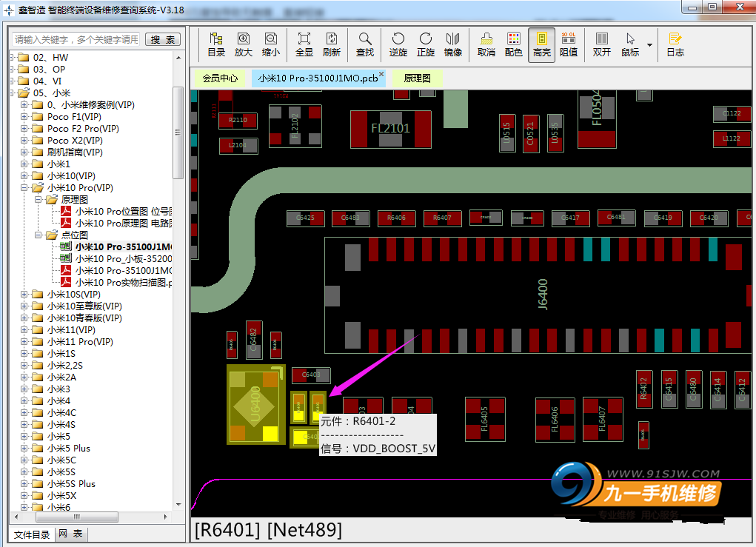Select the R2110 resistor on PCB
Image resolution: width=756 pixels, height=547 pixels.
[238, 121]
